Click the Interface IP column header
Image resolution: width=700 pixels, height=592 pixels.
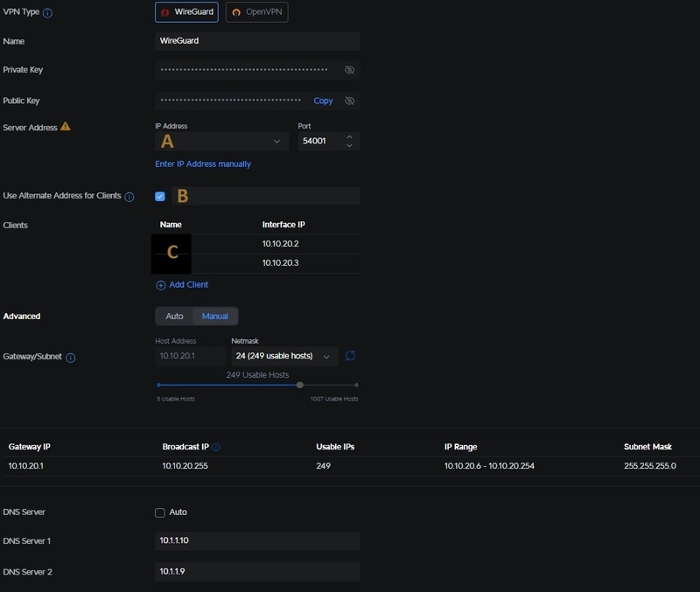coord(283,225)
